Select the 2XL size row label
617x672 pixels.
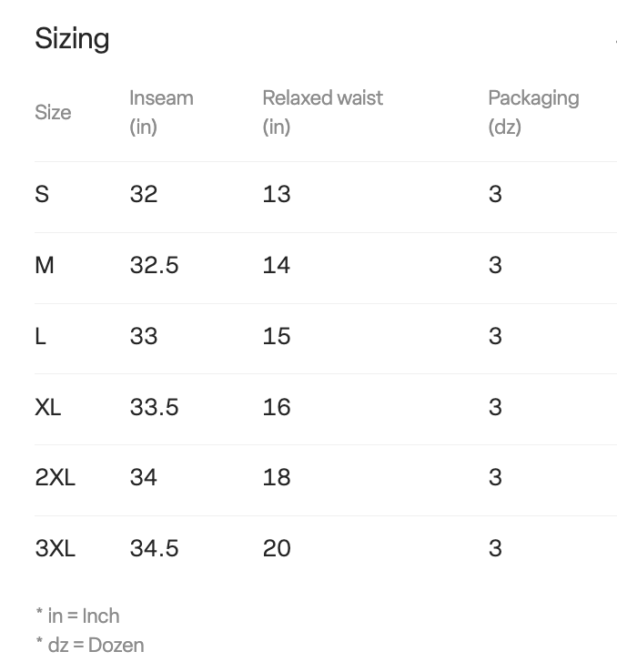point(55,477)
